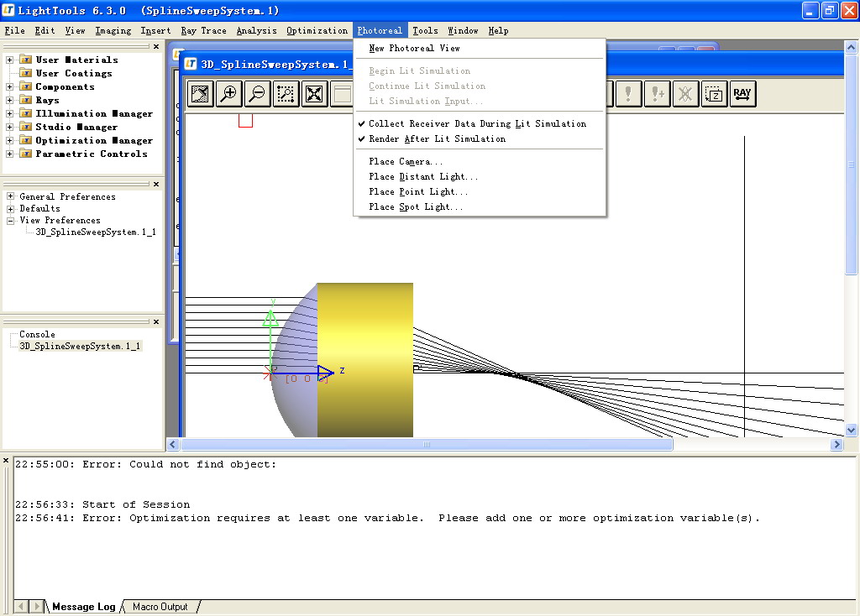Viewport: 860px width, 616px height.
Task: Expand the Studio Manager node
Action: point(10,127)
